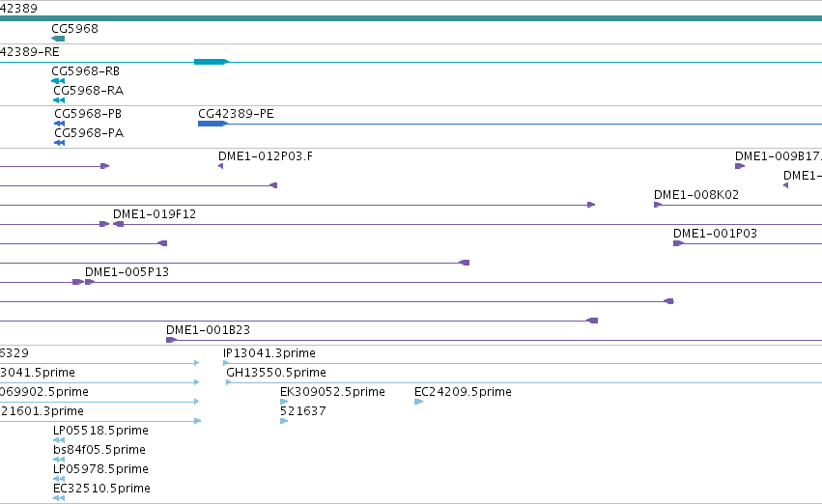This screenshot has height=504, width=822.
Task: Click the CG5968-PB protein arrow glyph
Action: point(59,124)
